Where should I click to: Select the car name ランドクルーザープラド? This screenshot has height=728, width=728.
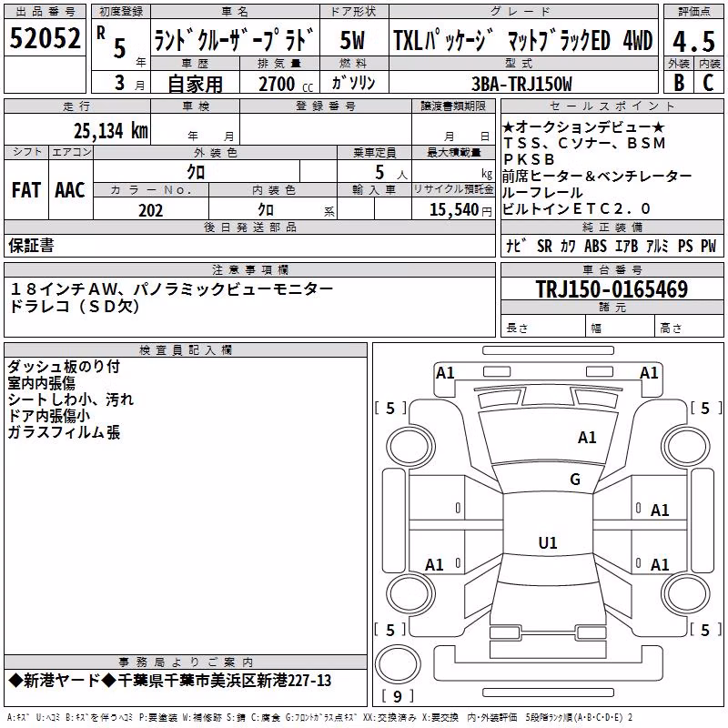click(x=234, y=39)
